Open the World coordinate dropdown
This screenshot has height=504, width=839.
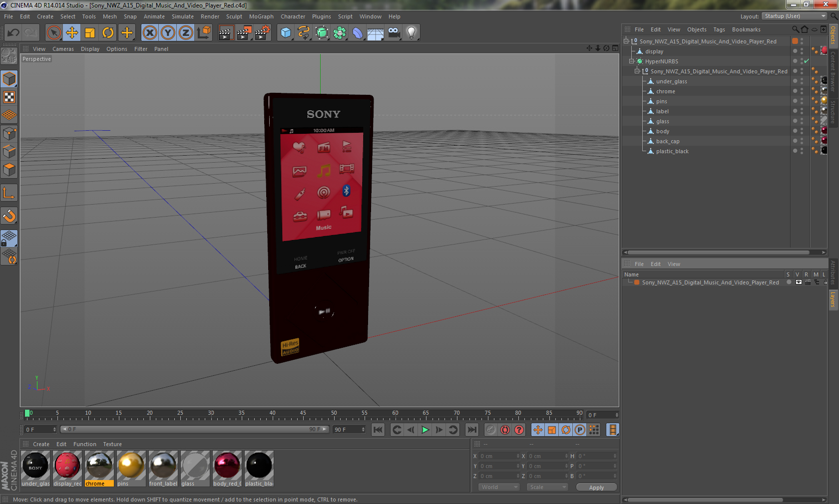[499, 487]
